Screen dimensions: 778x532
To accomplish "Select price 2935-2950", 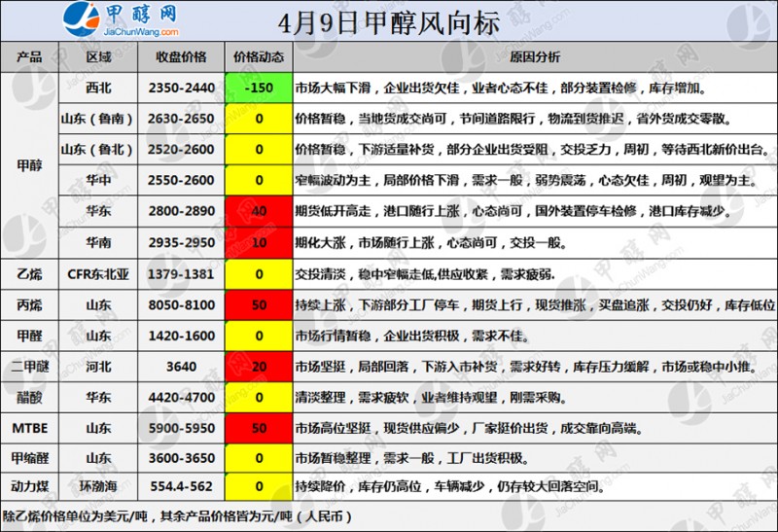I will 182,243.
